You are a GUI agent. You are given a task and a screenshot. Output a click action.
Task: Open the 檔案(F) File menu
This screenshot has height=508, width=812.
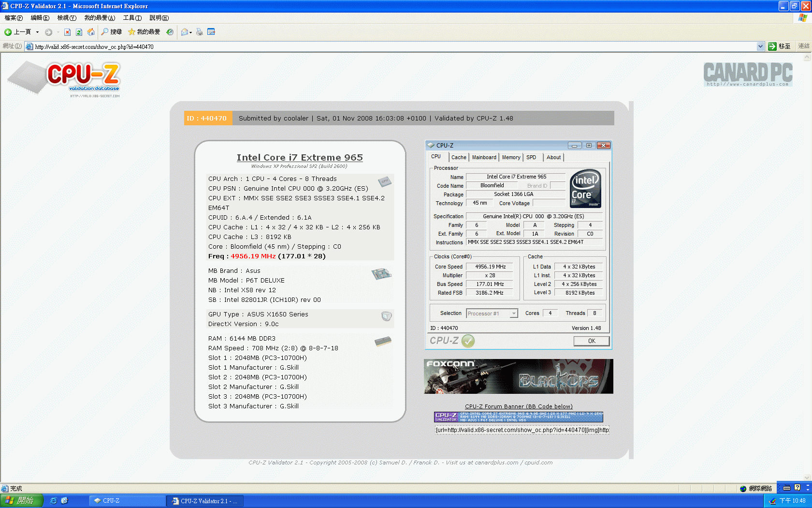pyautogui.click(x=14, y=18)
